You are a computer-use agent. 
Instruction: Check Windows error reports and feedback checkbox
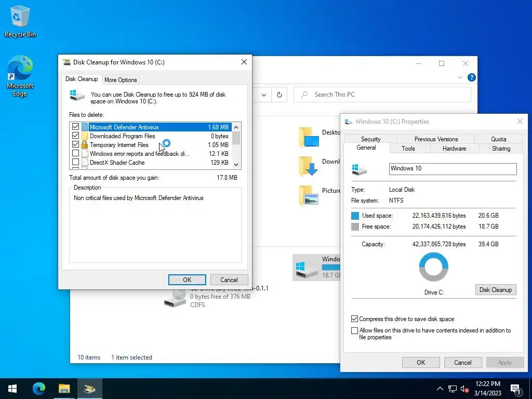tap(75, 153)
